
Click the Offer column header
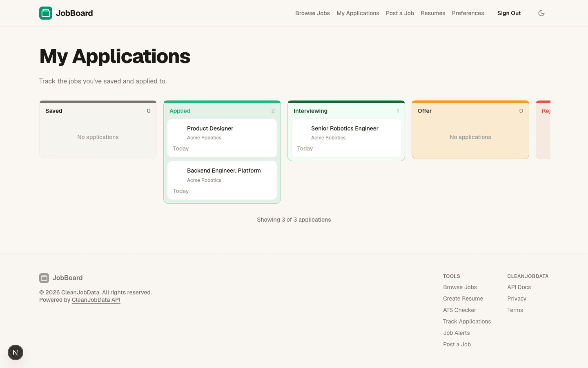pyautogui.click(x=425, y=111)
